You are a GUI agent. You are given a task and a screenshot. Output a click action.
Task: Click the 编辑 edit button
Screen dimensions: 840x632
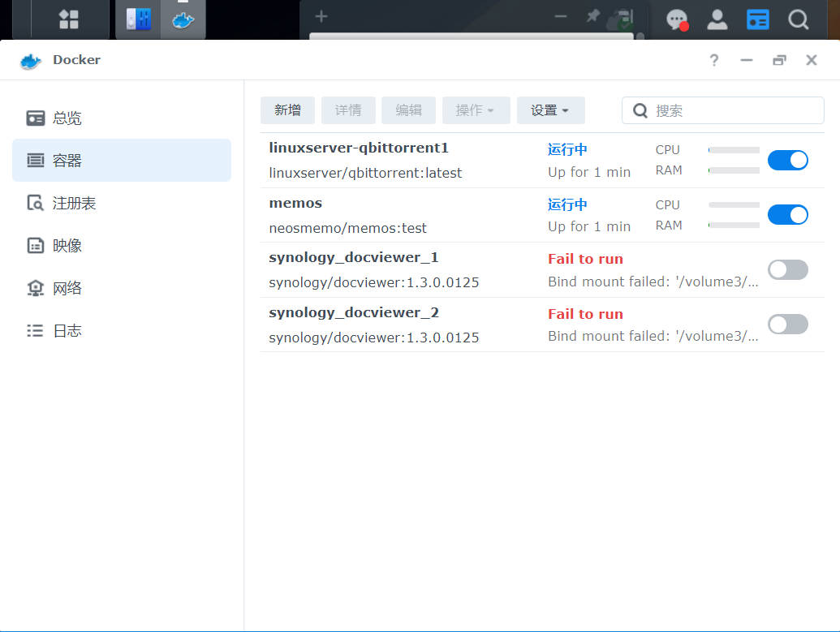click(409, 110)
